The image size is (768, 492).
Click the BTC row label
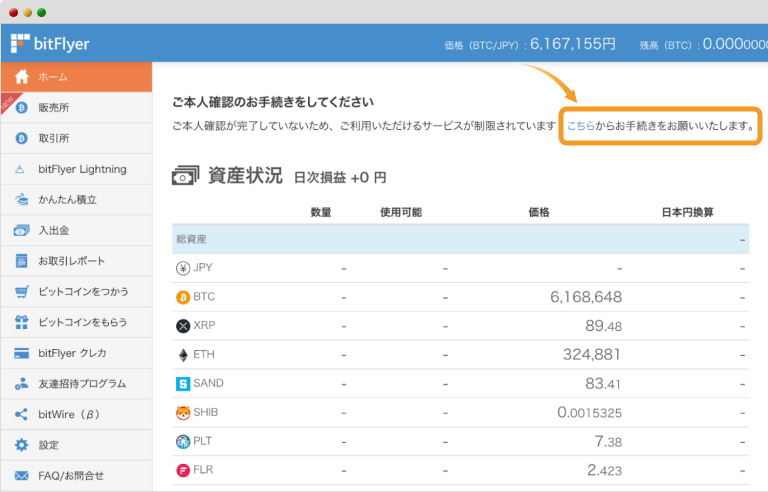click(x=204, y=296)
